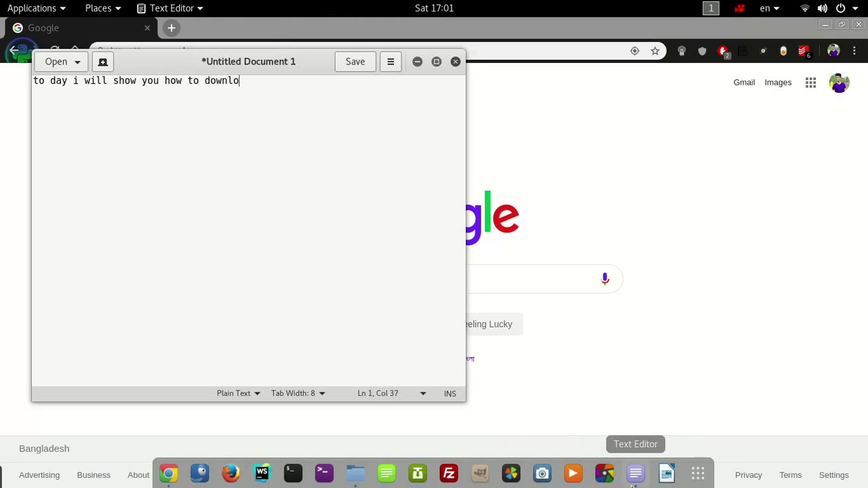Launch Google Chrome from the dock
Viewport: 868px width, 488px height.
tap(168, 473)
